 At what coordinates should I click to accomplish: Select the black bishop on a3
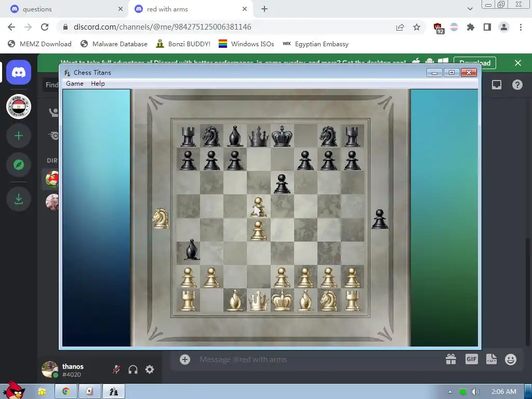[x=192, y=250]
